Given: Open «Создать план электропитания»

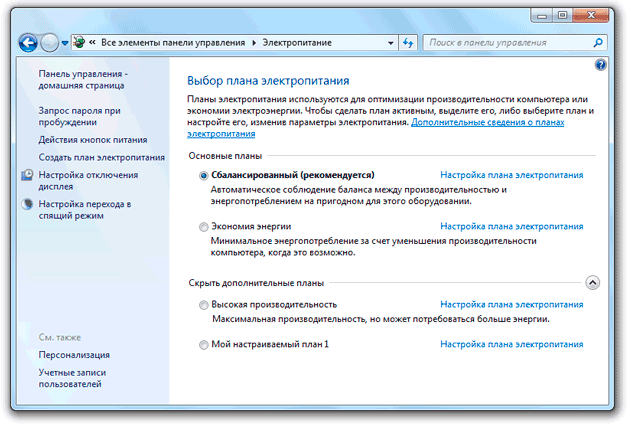Looking at the screenshot, I should (102, 157).
